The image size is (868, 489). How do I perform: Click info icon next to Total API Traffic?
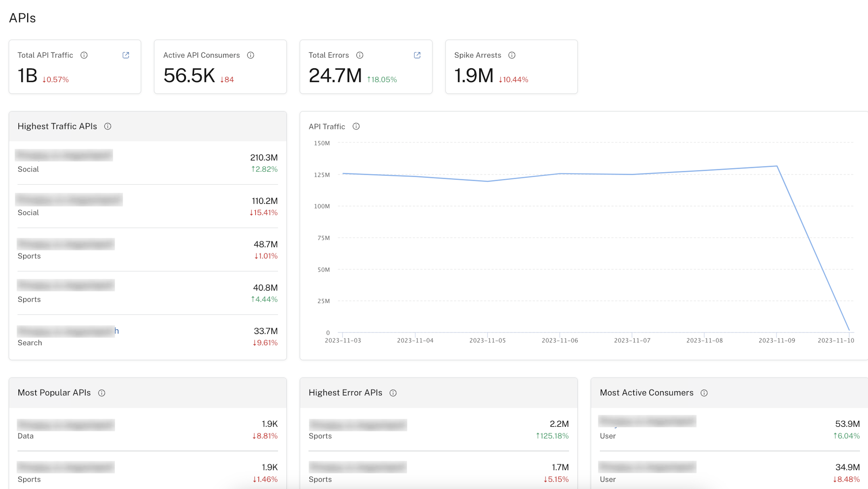click(x=84, y=55)
